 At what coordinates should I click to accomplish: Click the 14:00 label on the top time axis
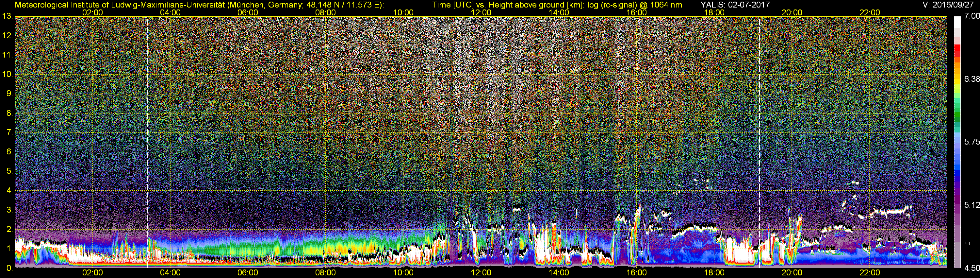click(x=559, y=12)
